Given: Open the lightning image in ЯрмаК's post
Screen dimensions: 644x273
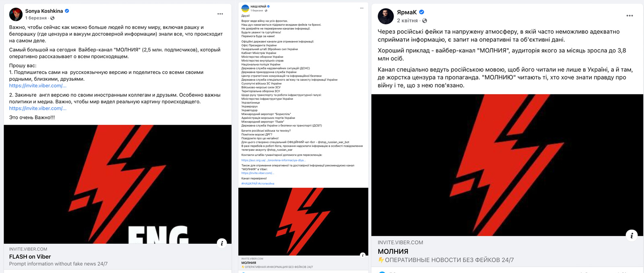Looking at the screenshot, I should pyautogui.click(x=507, y=165).
